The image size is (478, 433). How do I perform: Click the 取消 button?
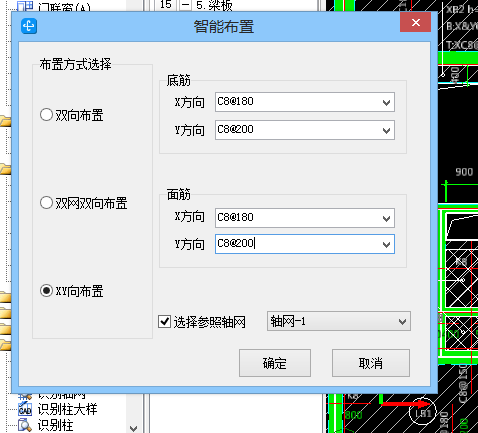tap(371, 363)
